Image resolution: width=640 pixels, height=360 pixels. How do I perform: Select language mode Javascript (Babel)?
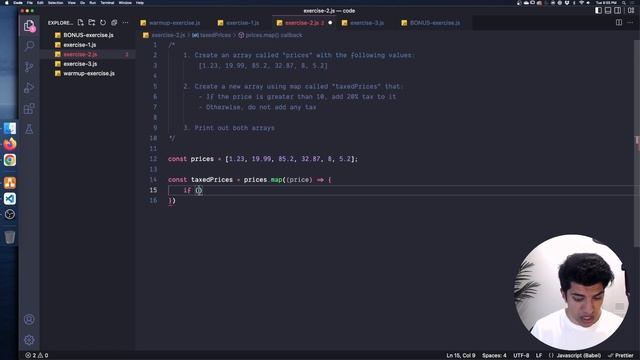(x=575, y=356)
